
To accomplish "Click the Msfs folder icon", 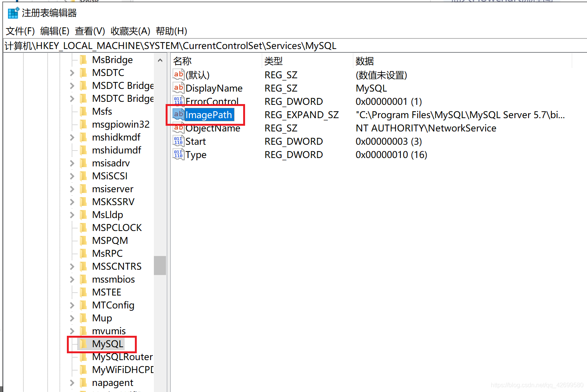I will click(x=83, y=111).
